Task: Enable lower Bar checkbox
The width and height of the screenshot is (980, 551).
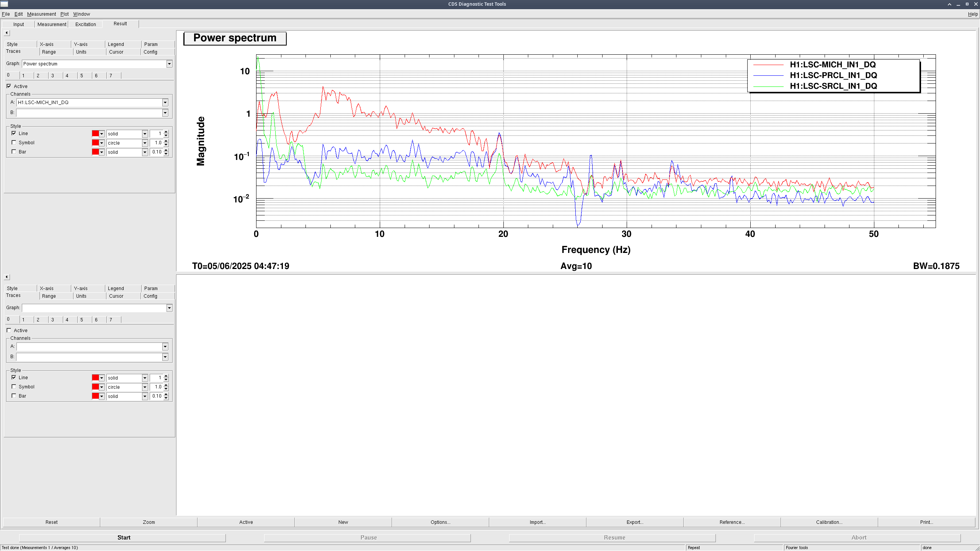Action: (x=14, y=396)
